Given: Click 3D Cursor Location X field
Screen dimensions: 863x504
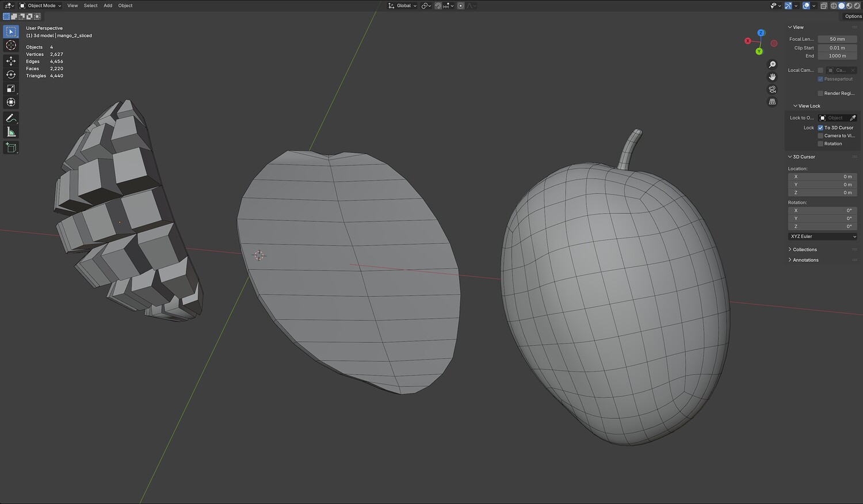Looking at the screenshot, I should click(x=823, y=177).
